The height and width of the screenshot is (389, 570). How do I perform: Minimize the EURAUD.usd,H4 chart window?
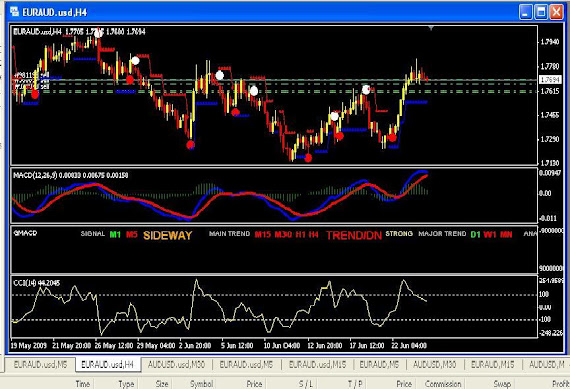coord(525,12)
